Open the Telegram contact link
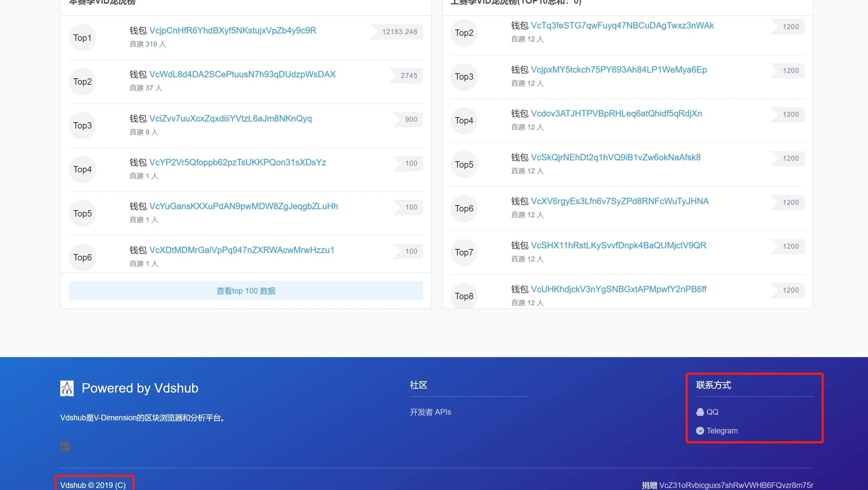This screenshot has height=490, width=868. pos(722,431)
